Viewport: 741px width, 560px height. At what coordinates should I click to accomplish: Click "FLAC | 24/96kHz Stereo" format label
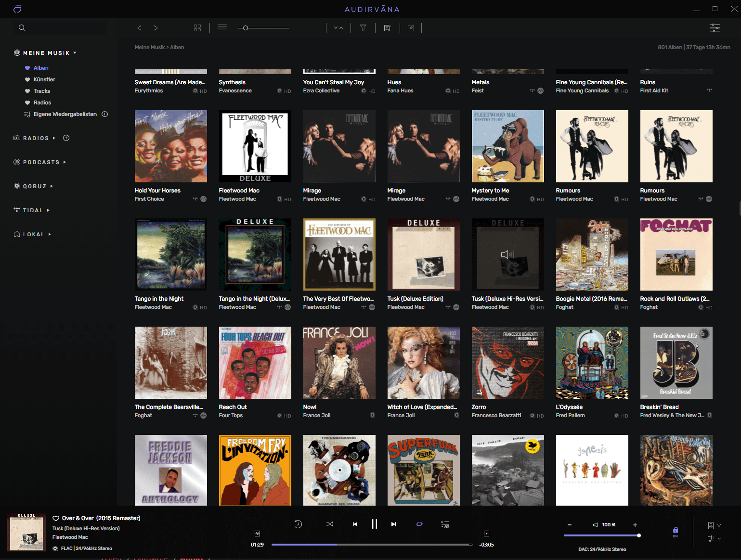[87, 548]
